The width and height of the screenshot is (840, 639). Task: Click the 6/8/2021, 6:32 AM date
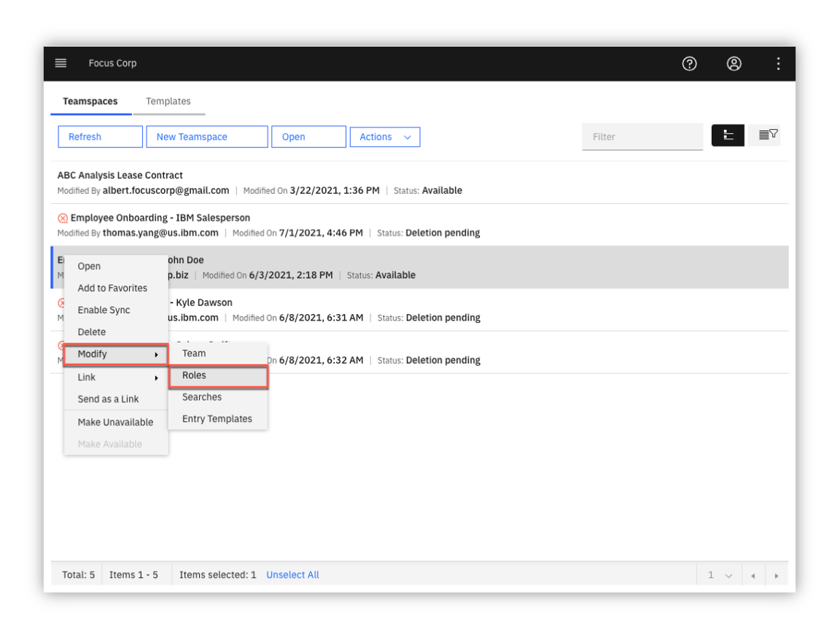pos(322,360)
